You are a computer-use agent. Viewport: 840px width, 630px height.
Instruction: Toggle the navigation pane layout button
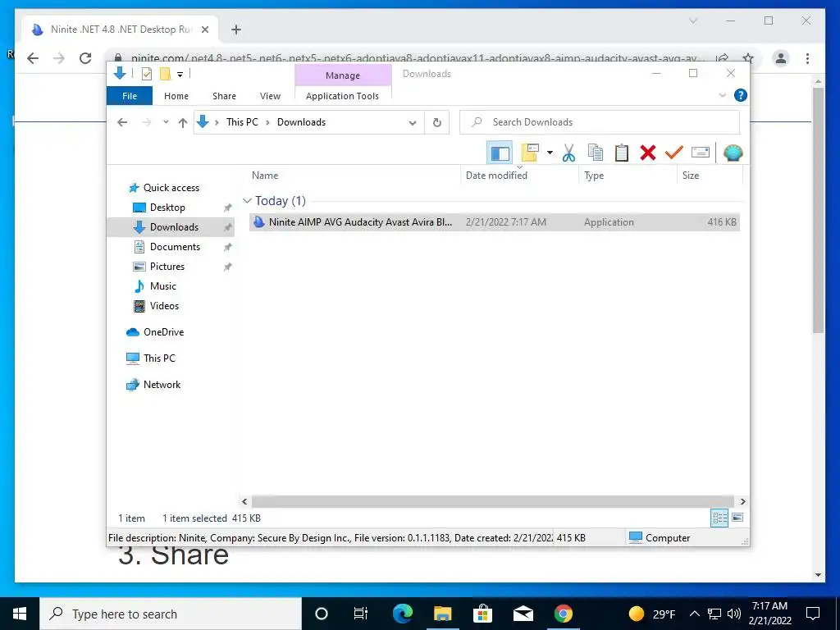pyautogui.click(x=500, y=153)
